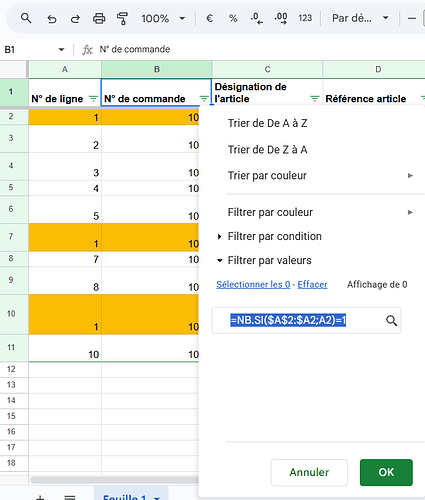Redo the last action
This screenshot has height=500, width=425.
point(75,19)
